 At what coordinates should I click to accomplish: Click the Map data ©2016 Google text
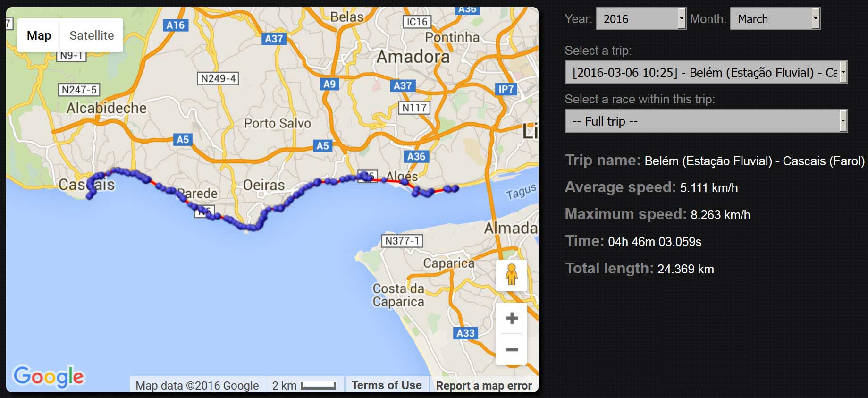tap(197, 385)
